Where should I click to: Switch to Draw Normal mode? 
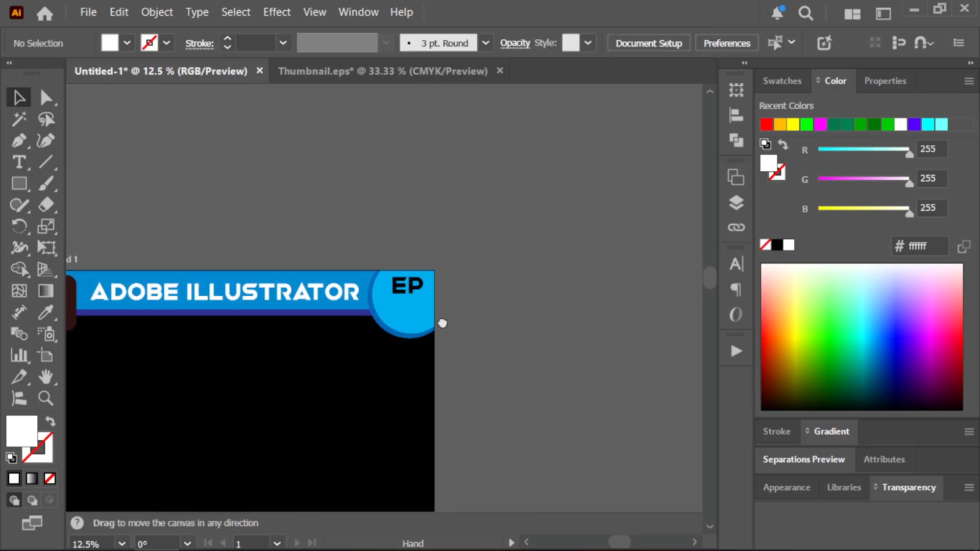tap(14, 500)
